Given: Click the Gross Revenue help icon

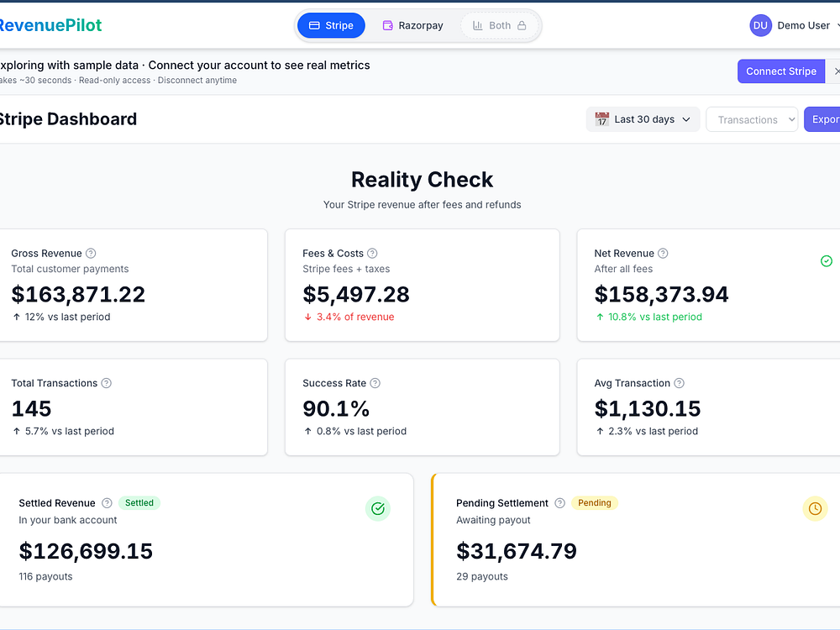Looking at the screenshot, I should 91,254.
